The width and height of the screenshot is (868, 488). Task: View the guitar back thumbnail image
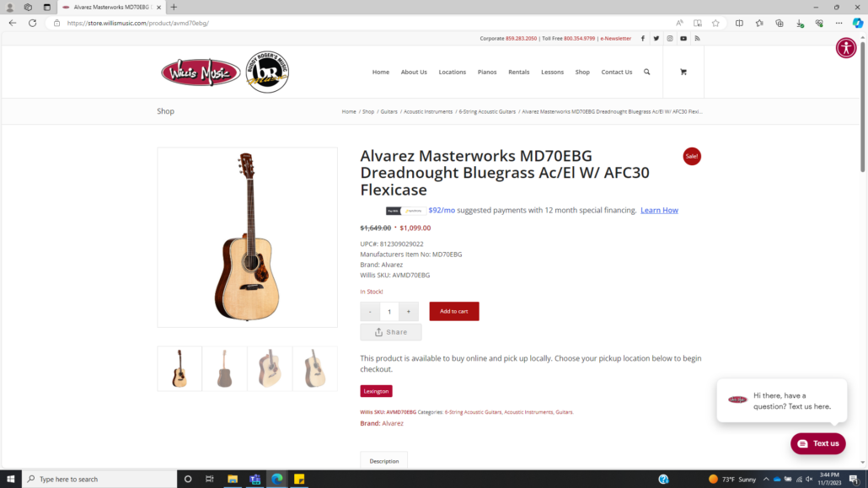point(224,369)
